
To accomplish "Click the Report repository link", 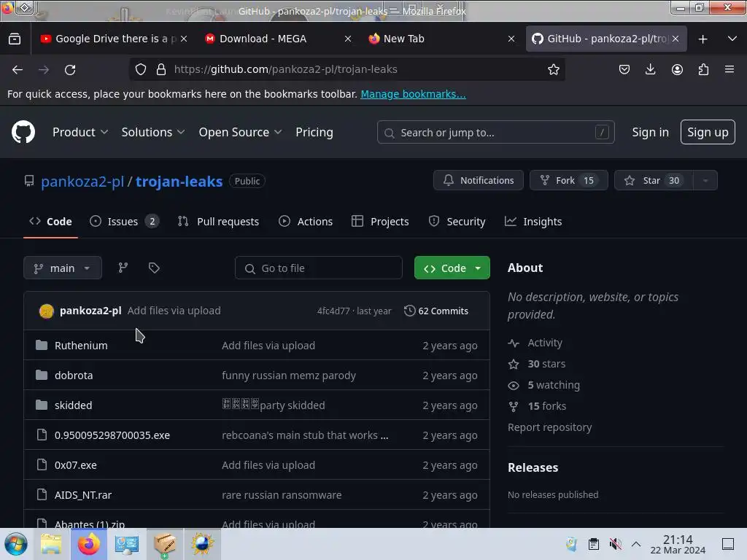I will click(x=549, y=427).
